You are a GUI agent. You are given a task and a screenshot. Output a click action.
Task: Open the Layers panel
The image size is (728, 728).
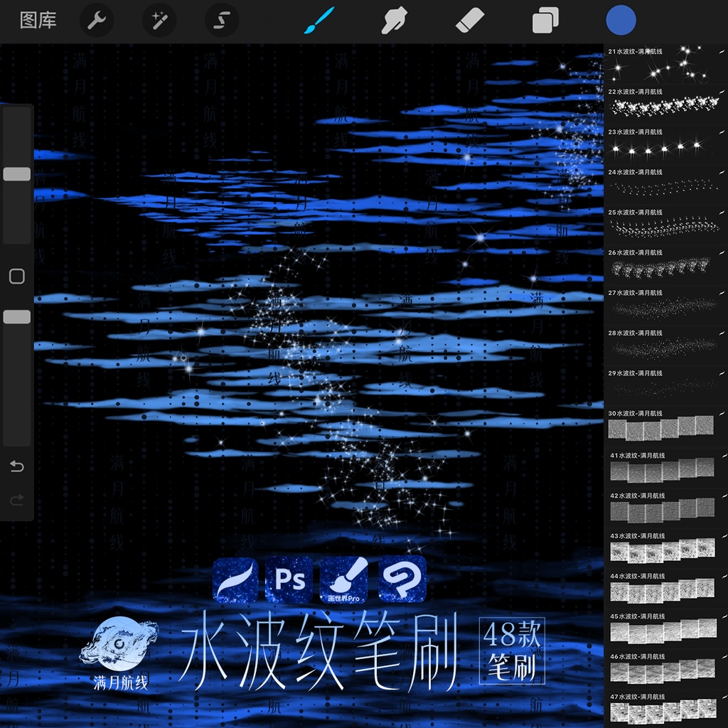pos(545,20)
